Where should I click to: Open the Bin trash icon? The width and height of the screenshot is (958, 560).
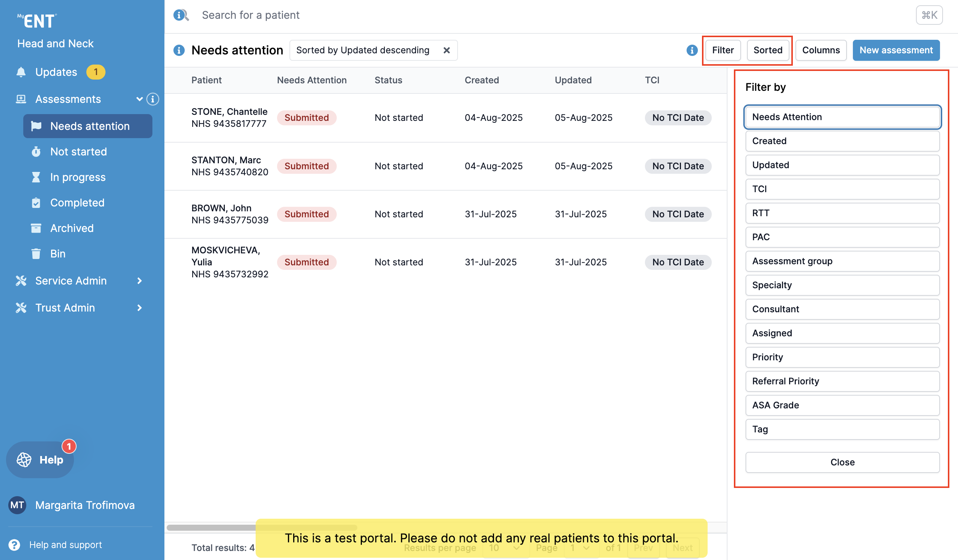pyautogui.click(x=36, y=254)
